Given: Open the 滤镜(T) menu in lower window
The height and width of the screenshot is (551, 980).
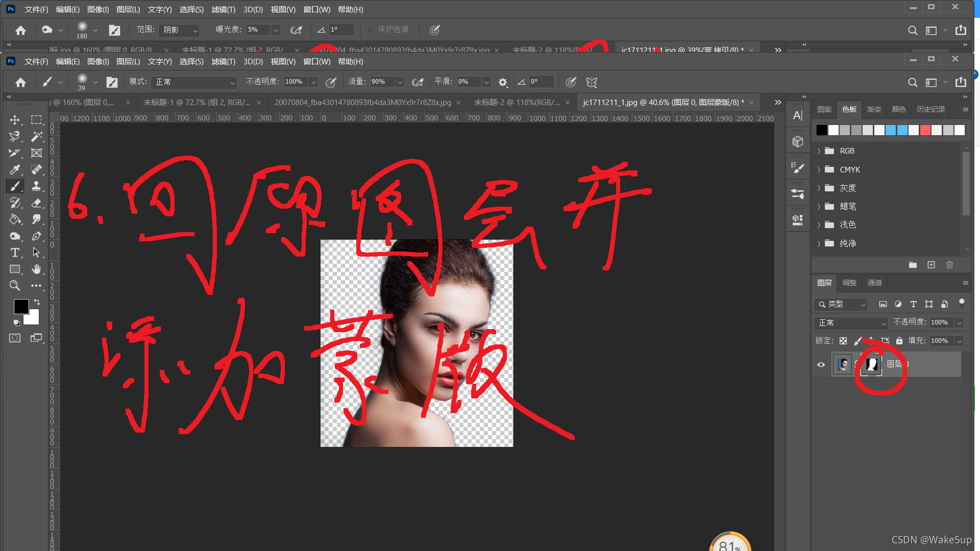Looking at the screenshot, I should point(223,62).
